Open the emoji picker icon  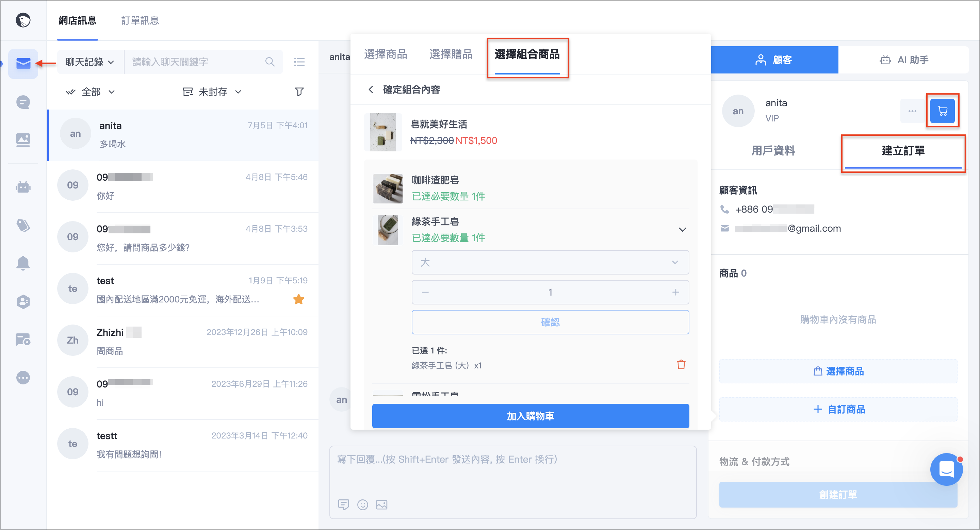point(362,504)
